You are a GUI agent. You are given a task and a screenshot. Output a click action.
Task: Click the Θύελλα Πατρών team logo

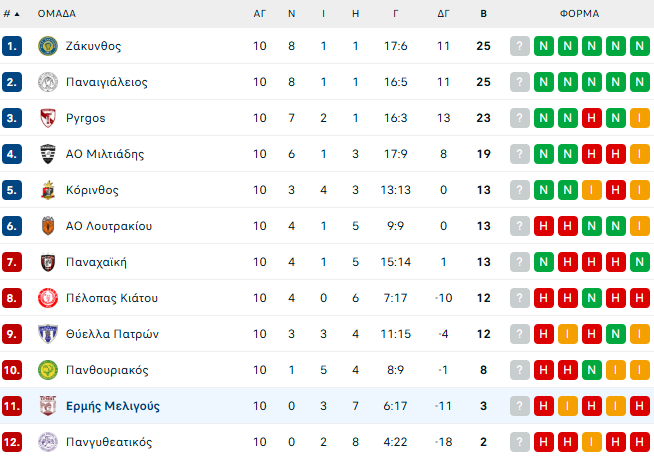click(x=47, y=334)
